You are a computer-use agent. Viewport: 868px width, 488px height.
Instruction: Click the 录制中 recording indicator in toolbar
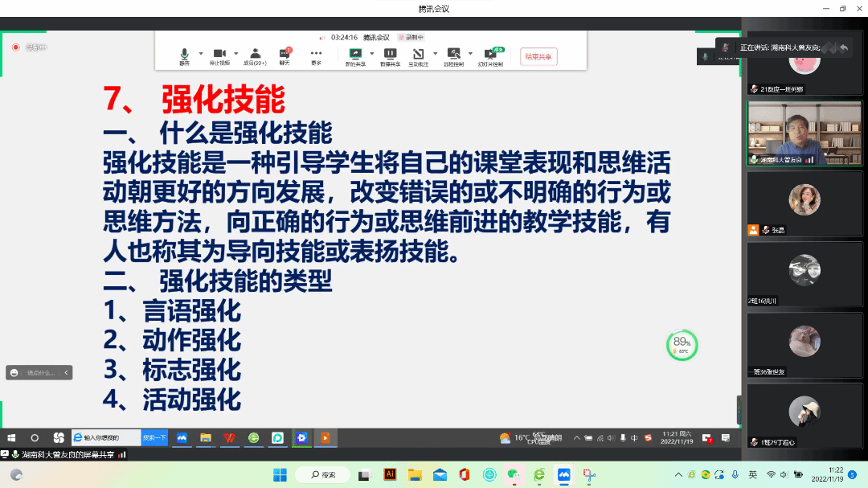411,38
